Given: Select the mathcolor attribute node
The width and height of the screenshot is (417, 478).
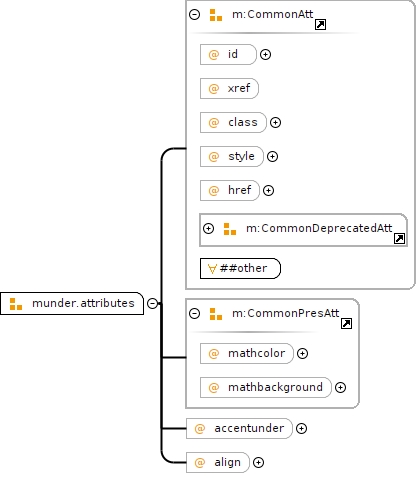Looking at the screenshot, I should pos(247,353).
